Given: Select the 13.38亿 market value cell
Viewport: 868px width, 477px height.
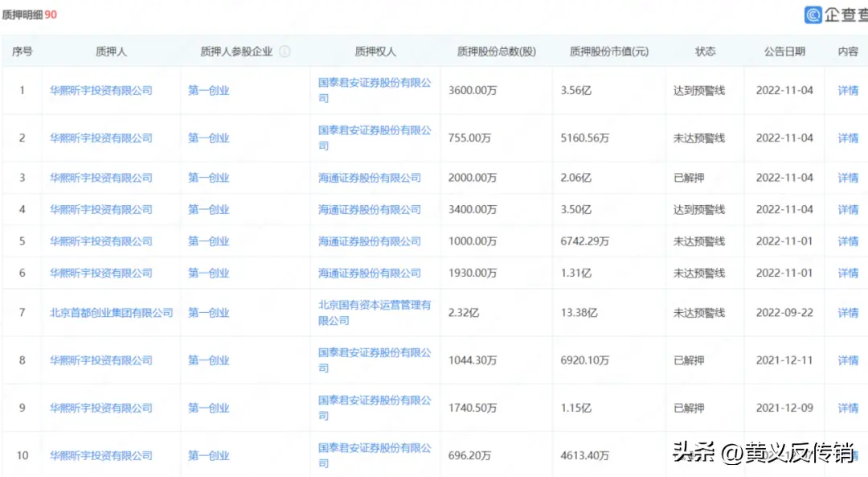Looking at the screenshot, I should coord(579,312).
